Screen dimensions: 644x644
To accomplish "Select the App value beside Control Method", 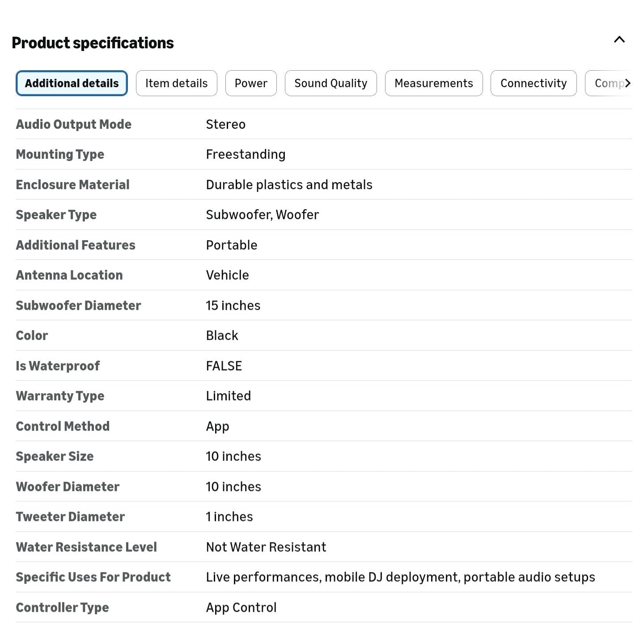I will coord(217,426).
